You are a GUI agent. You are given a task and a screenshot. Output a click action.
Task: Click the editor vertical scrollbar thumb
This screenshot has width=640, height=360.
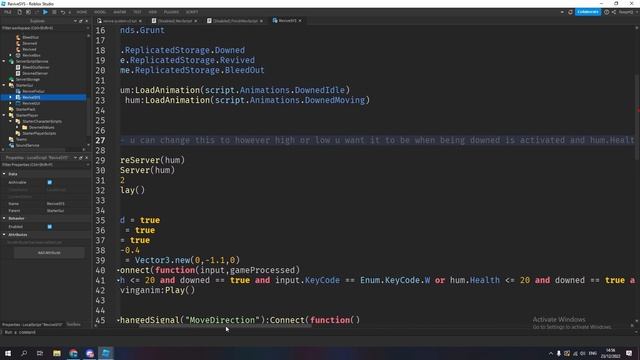click(638, 118)
